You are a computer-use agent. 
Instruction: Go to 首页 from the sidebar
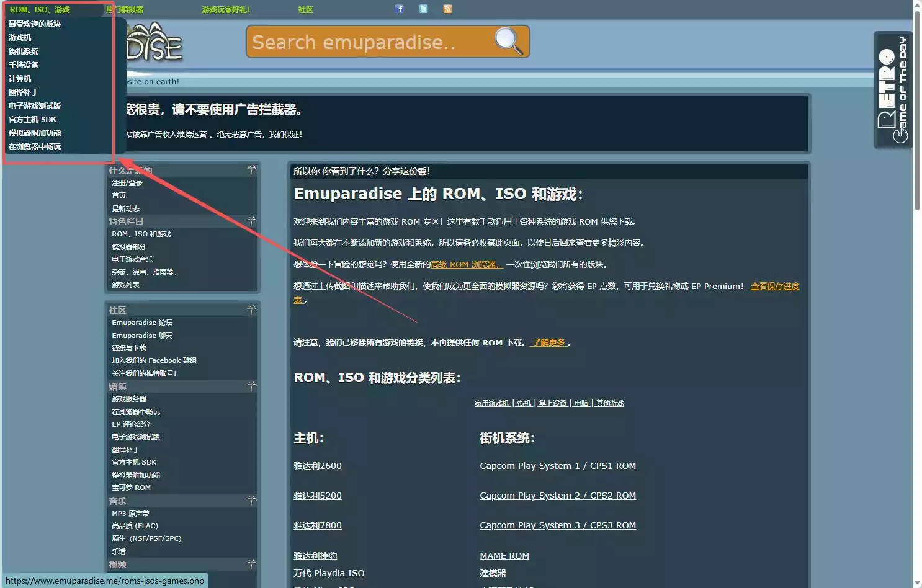[x=119, y=195]
